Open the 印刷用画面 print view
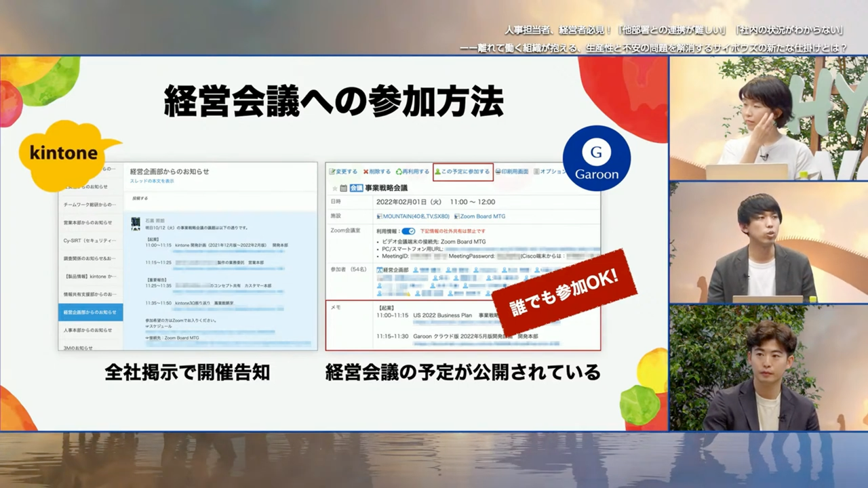The image size is (868, 488). coord(512,171)
